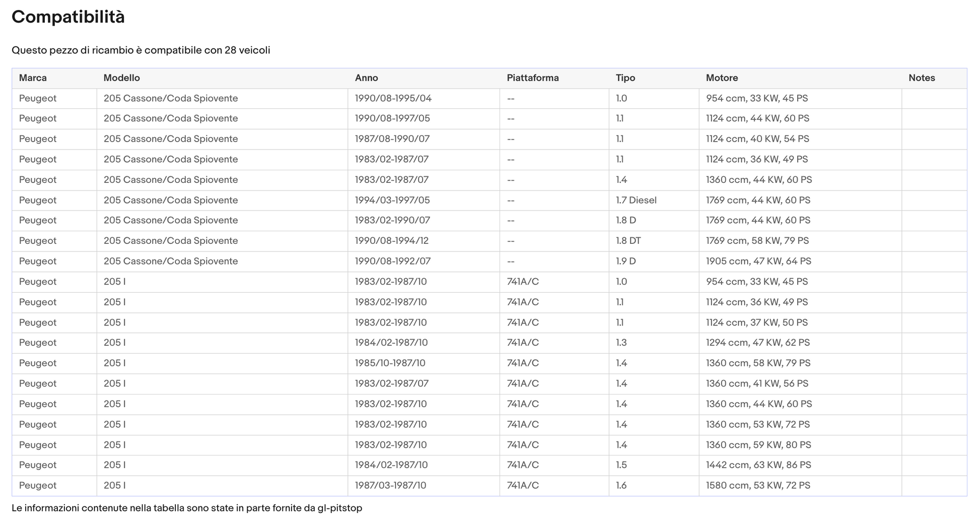Click the gl-pitstop information footer text

coord(187,508)
